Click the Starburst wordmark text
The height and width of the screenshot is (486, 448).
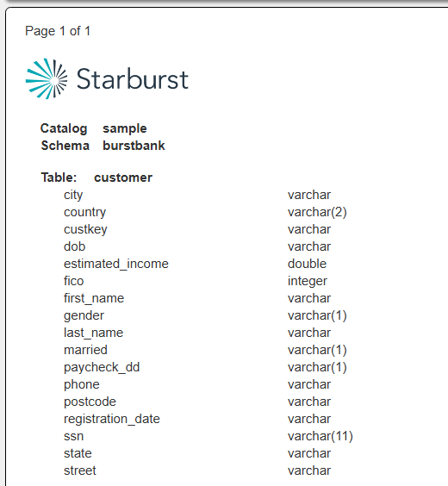pos(133,79)
